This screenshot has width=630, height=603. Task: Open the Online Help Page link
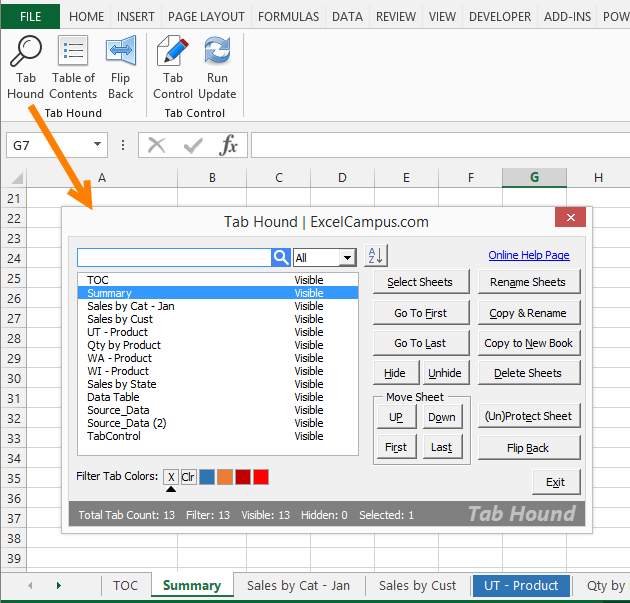coord(528,256)
